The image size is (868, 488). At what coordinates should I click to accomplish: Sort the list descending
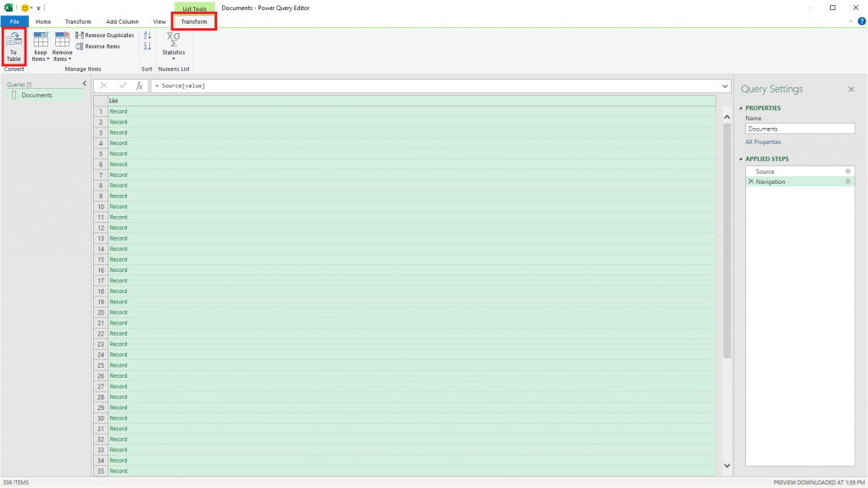pyautogui.click(x=147, y=45)
